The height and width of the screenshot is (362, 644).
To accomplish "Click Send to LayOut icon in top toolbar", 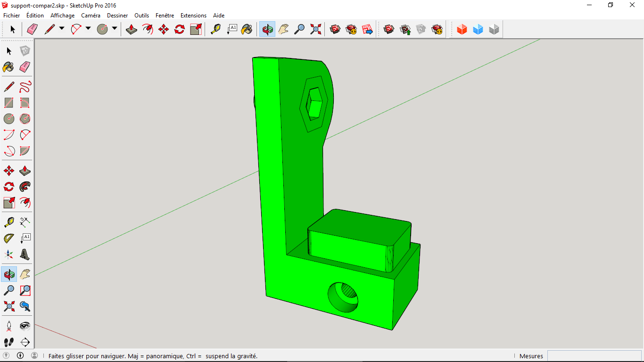I will tap(367, 30).
